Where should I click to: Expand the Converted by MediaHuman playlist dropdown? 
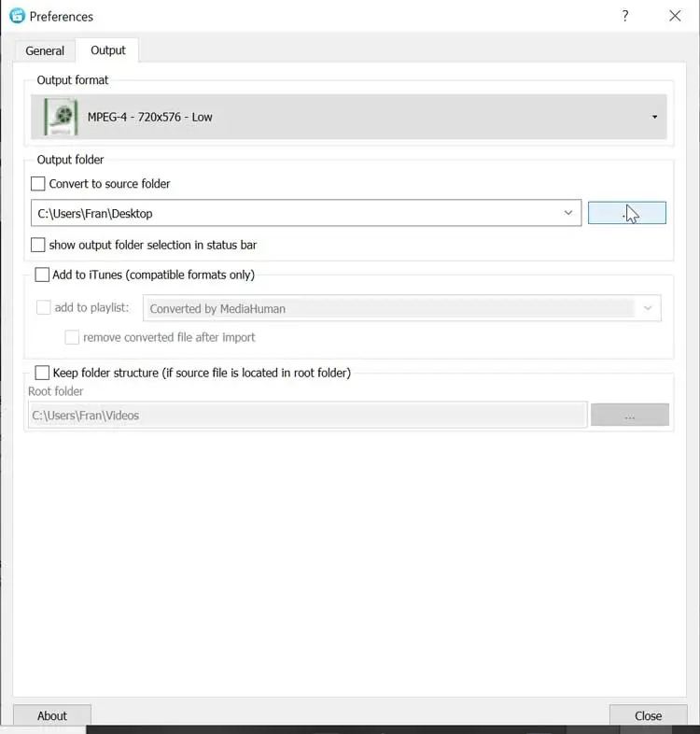648,308
